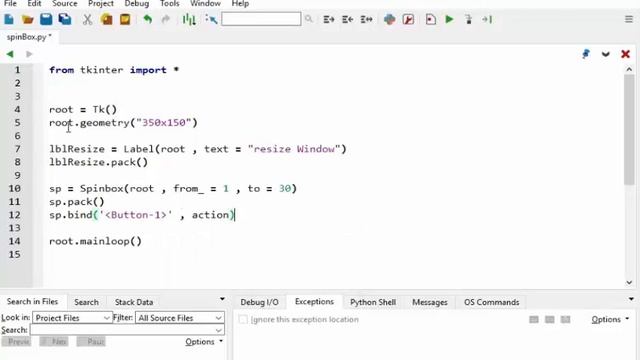Click the step out green arrow icon

click(x=487, y=19)
